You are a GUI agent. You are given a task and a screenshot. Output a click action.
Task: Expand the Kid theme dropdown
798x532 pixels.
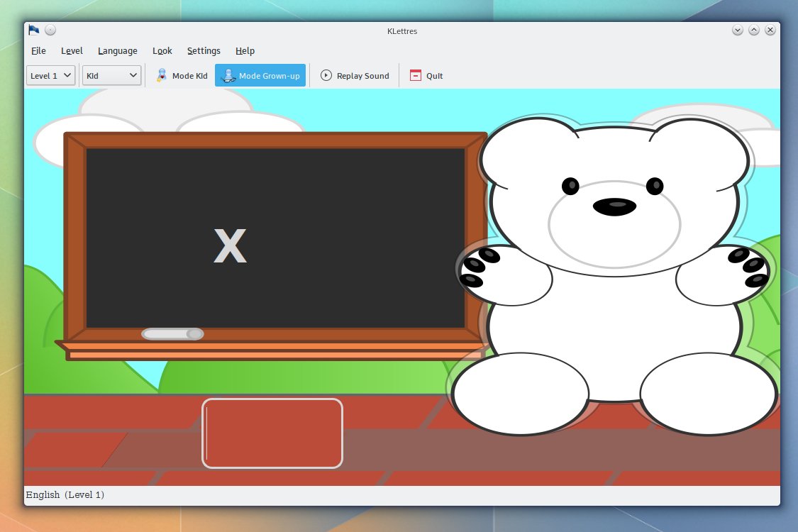111,75
